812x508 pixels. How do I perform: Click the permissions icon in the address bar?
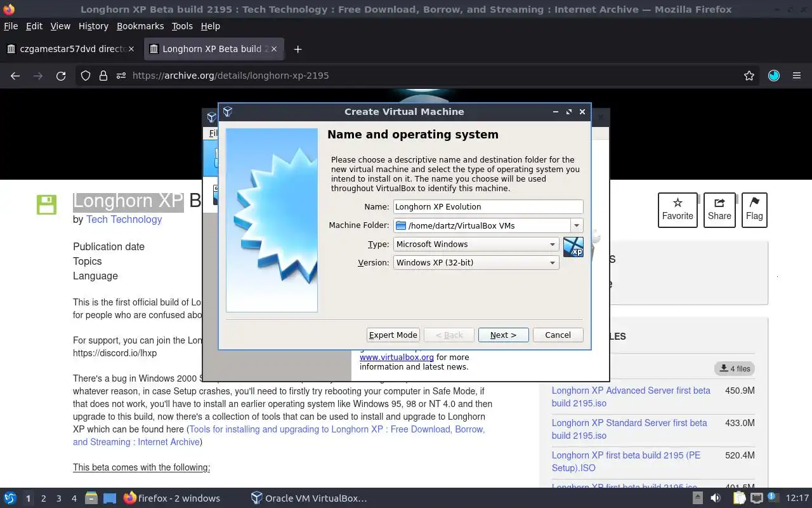(121, 76)
